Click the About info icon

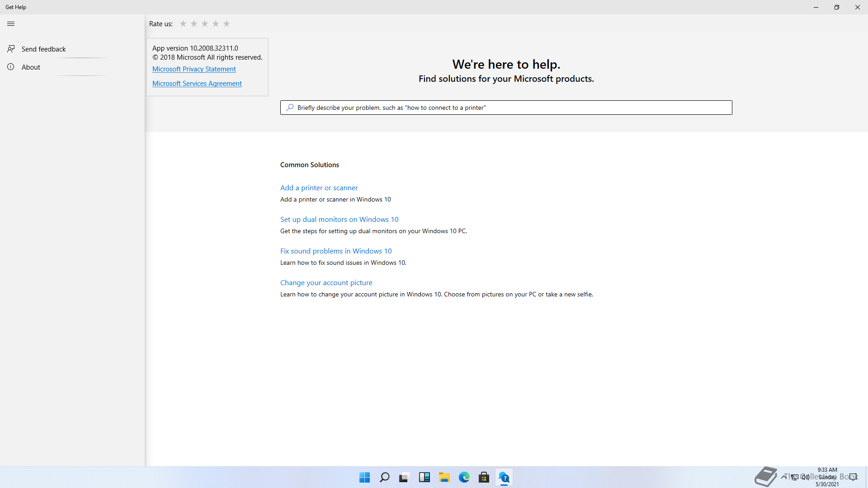click(11, 67)
